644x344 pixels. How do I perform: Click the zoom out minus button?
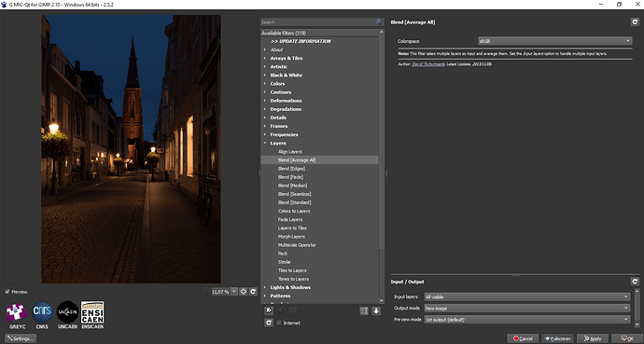(206, 292)
